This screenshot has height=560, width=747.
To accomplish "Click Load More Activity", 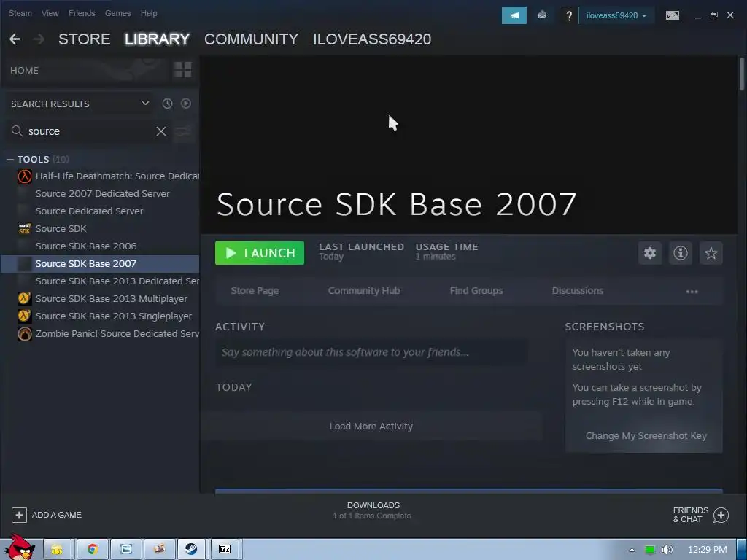I will click(x=371, y=426).
